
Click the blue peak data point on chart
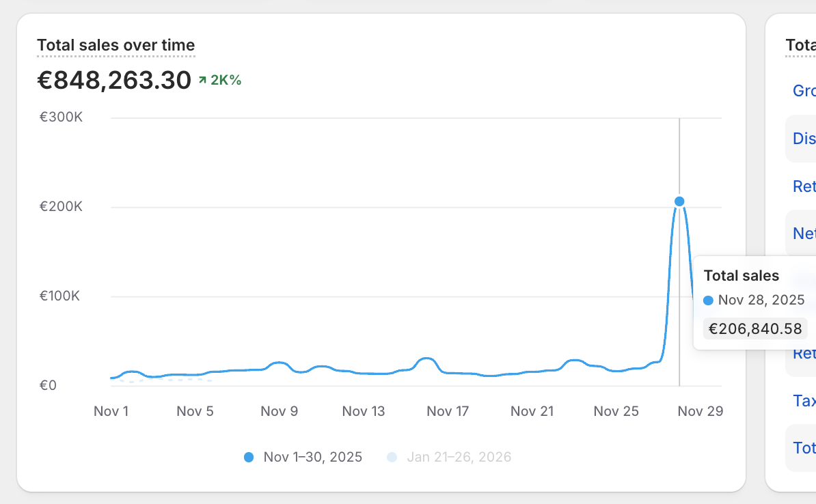point(679,201)
